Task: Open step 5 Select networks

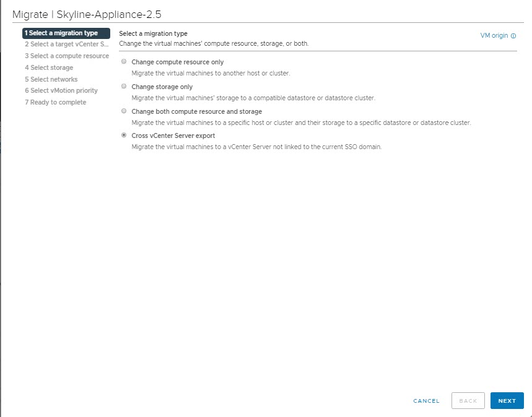Action: click(x=51, y=79)
